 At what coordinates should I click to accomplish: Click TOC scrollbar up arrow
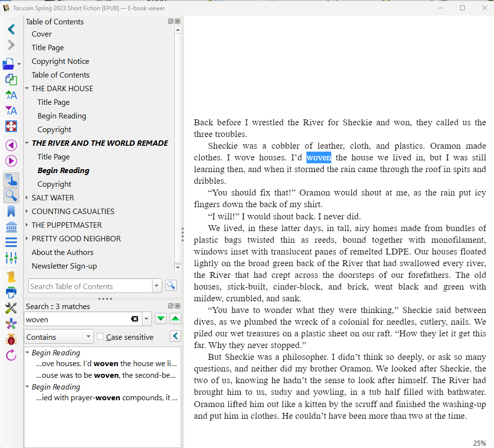(x=178, y=30)
